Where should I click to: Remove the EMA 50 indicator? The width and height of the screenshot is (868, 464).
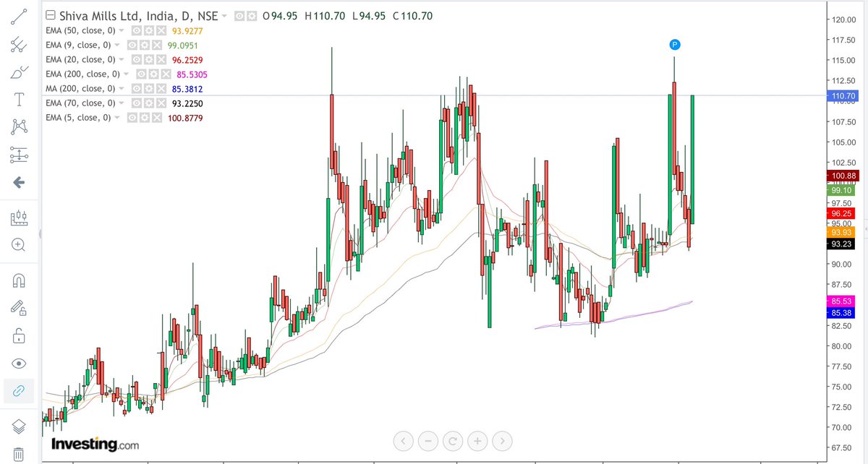161,30
